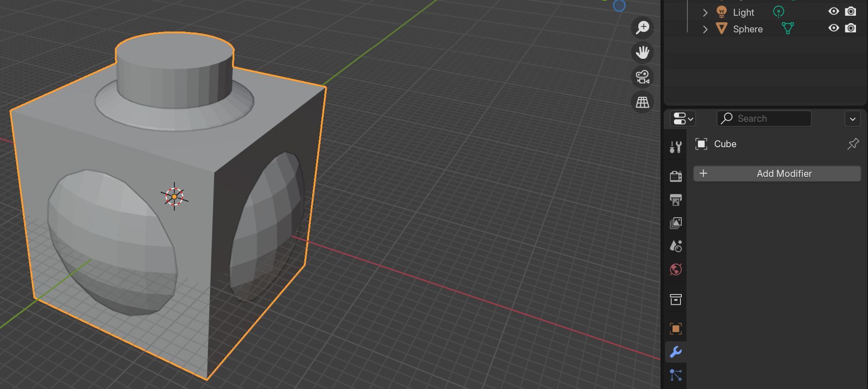The image size is (868, 389).
Task: Switch perspective/orthographic with the grid icon
Action: click(x=642, y=102)
